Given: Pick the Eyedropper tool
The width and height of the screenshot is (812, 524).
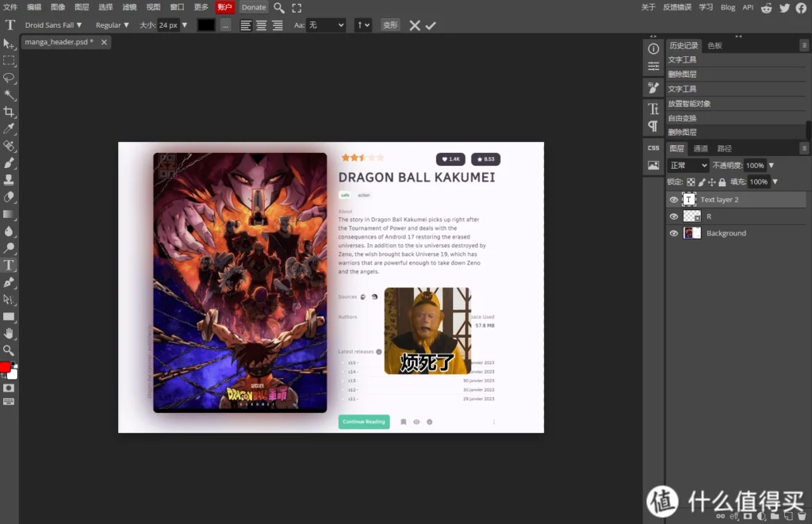Looking at the screenshot, I should pyautogui.click(x=9, y=128).
